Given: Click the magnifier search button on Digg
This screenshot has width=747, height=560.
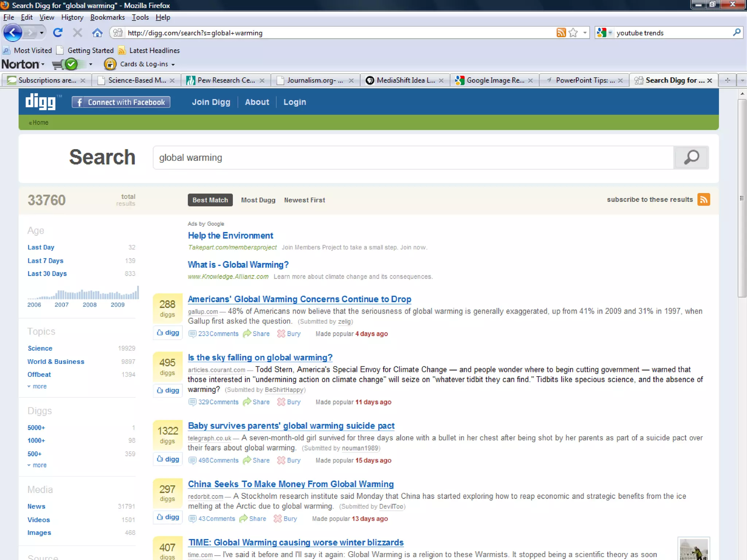Looking at the screenshot, I should (691, 157).
